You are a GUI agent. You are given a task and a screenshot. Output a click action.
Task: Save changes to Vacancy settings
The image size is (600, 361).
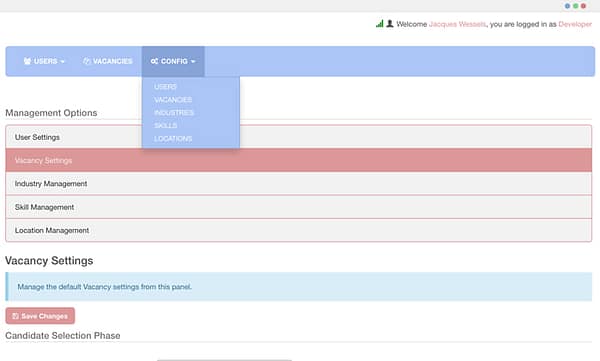point(40,316)
